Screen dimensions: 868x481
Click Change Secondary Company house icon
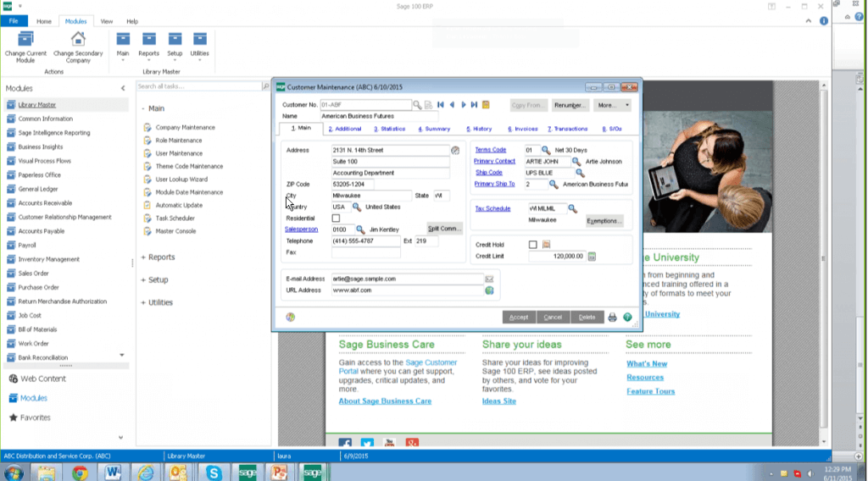click(78, 40)
